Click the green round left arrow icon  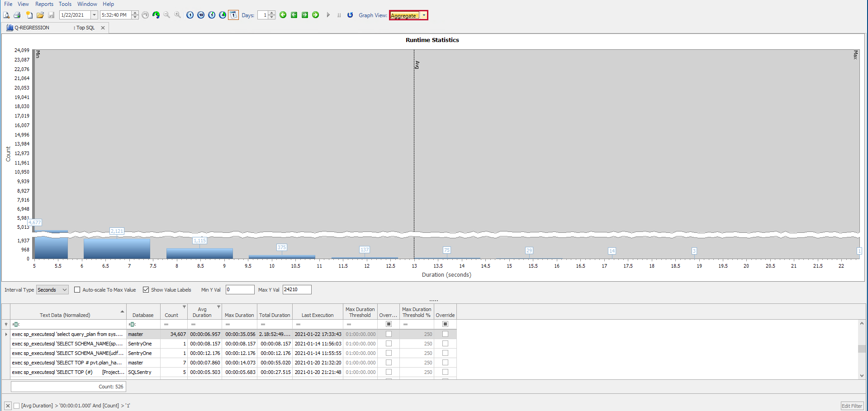pos(283,15)
